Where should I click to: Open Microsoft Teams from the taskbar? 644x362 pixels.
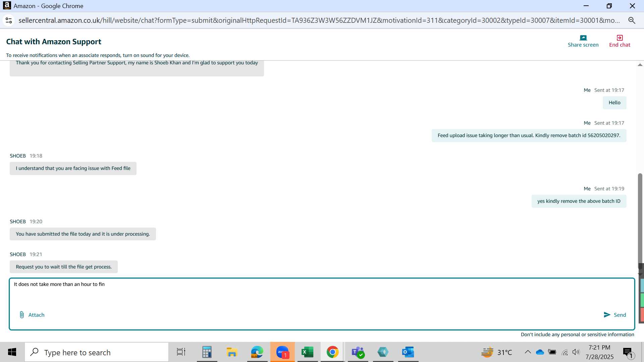click(x=358, y=352)
